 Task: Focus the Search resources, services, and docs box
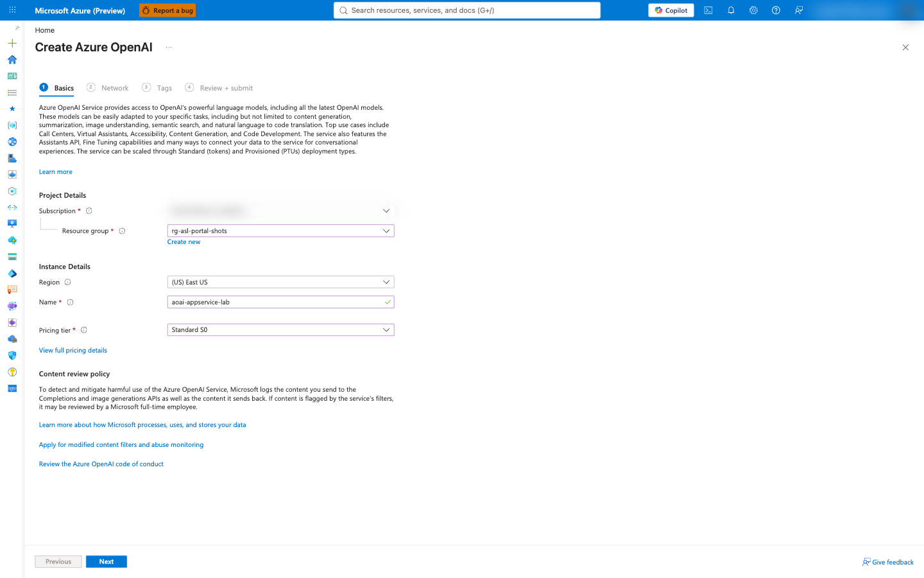point(467,10)
